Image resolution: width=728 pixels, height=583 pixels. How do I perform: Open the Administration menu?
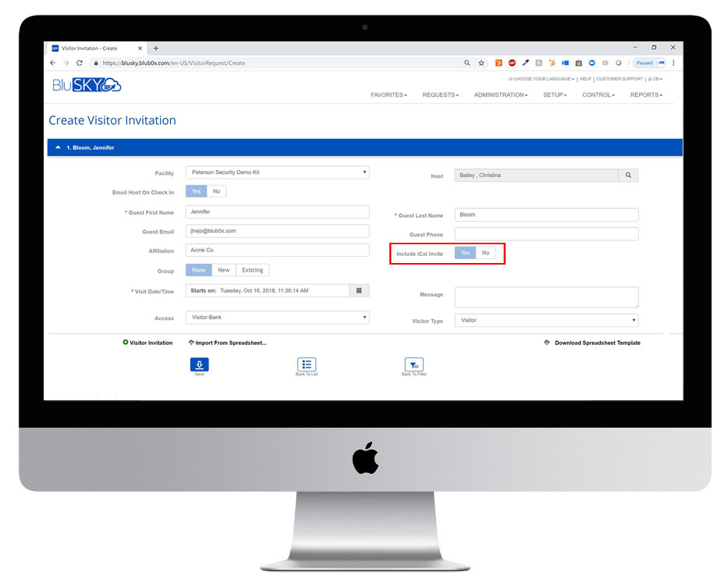tap(500, 95)
